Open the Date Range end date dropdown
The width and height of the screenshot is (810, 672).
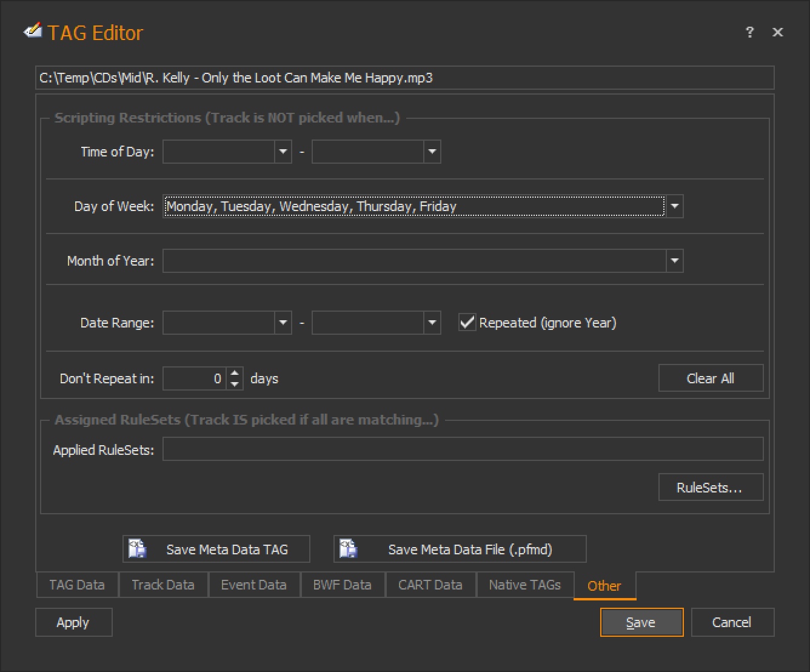point(432,323)
